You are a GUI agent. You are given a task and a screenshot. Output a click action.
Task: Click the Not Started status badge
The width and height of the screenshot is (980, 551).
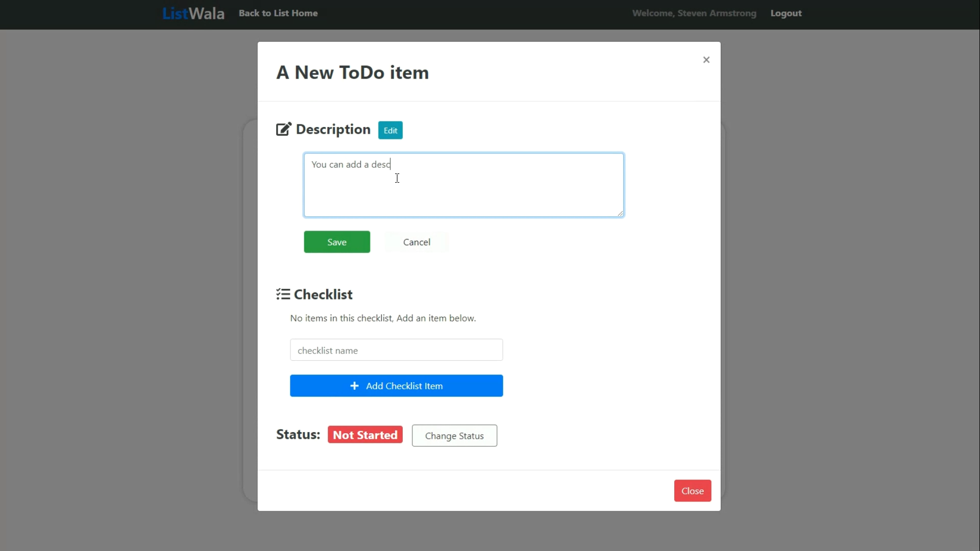[x=365, y=435]
